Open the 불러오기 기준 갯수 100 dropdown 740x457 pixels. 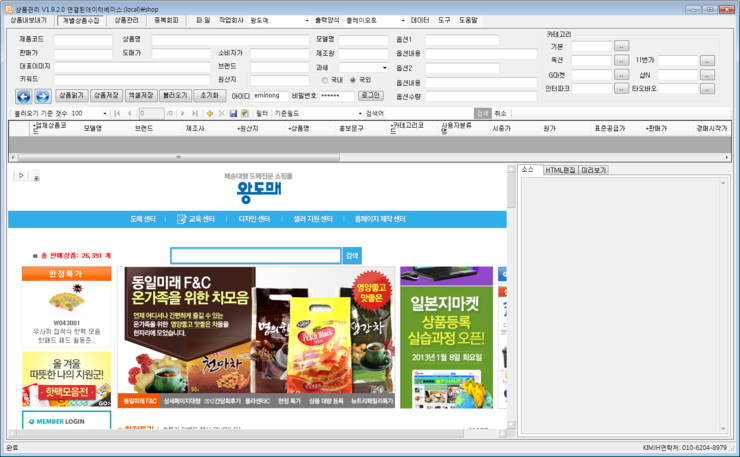104,114
